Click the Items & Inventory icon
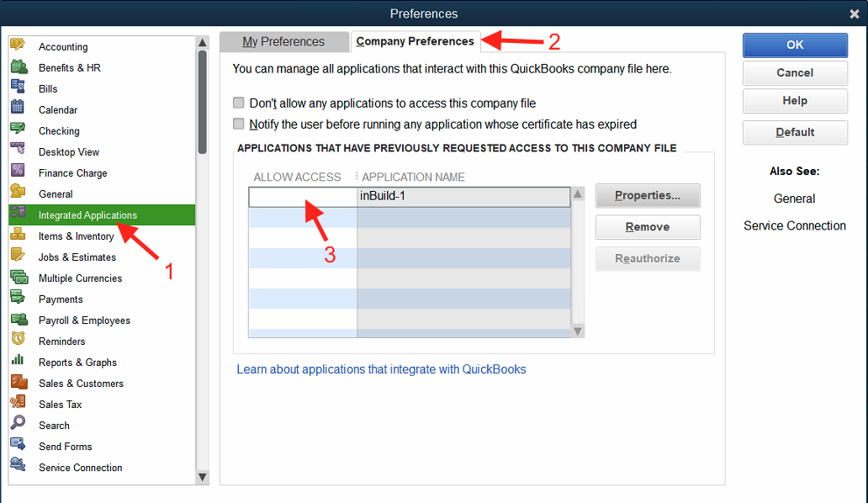 (x=18, y=235)
